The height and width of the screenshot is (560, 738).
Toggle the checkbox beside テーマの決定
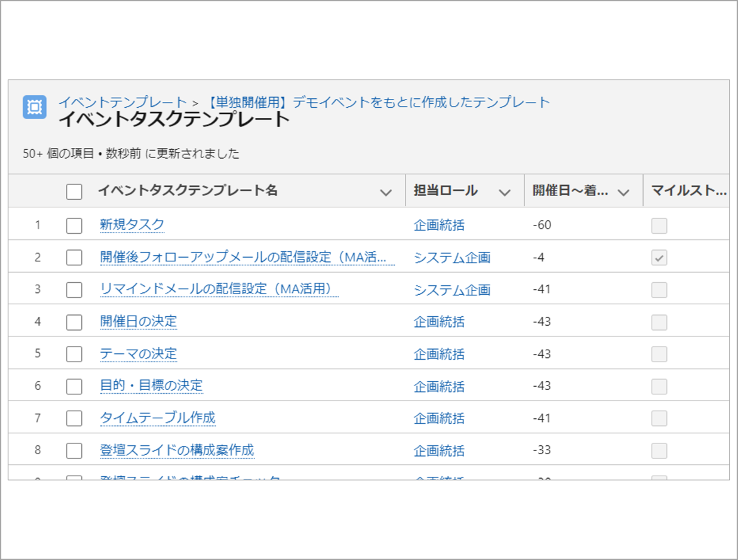[x=74, y=354]
